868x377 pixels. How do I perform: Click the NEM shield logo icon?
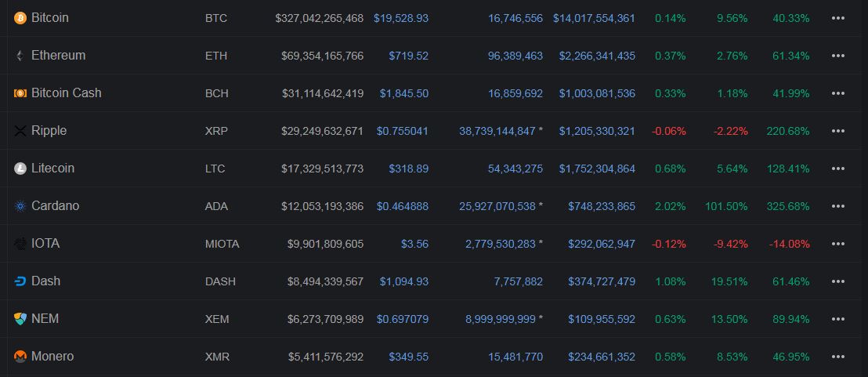20,320
